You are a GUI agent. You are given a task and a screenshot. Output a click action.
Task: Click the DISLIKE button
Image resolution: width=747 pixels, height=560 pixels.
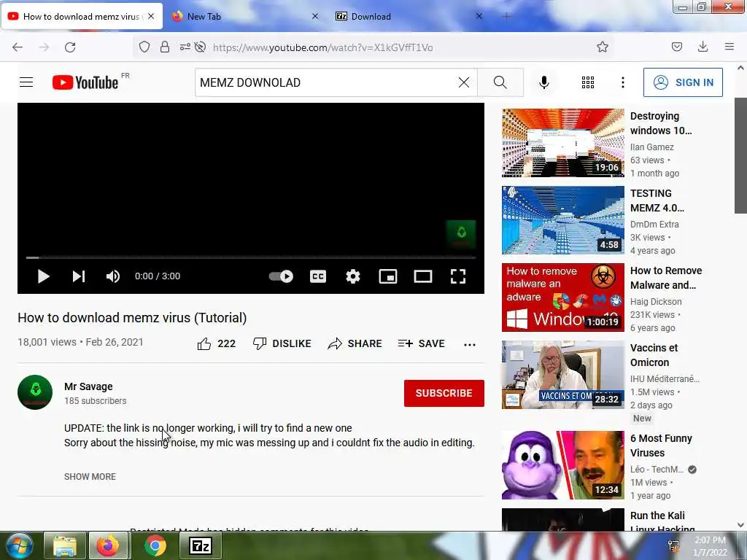[x=282, y=343]
